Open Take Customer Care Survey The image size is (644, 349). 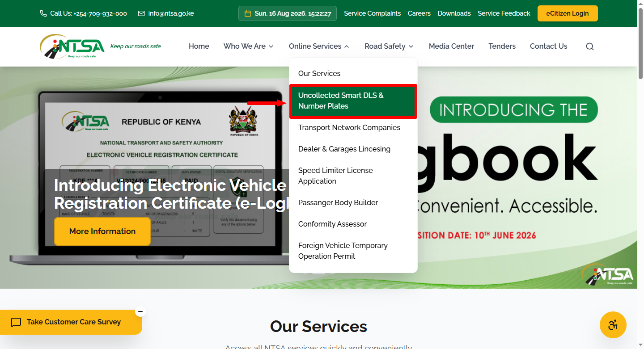click(x=71, y=322)
